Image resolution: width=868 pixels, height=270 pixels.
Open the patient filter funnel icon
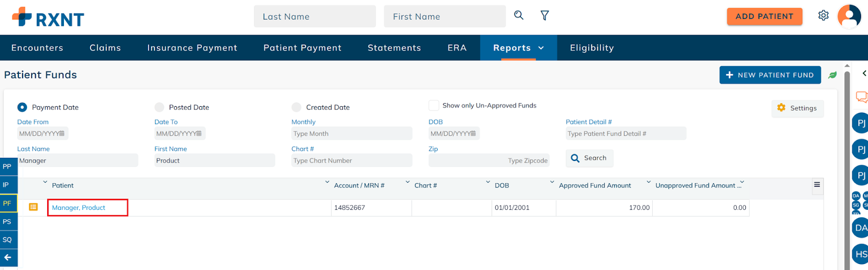(x=545, y=16)
